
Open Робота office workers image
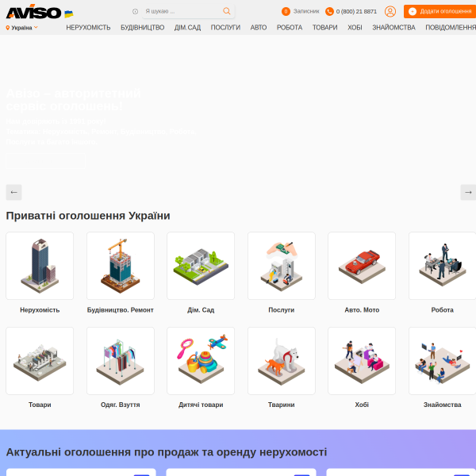tap(443, 266)
